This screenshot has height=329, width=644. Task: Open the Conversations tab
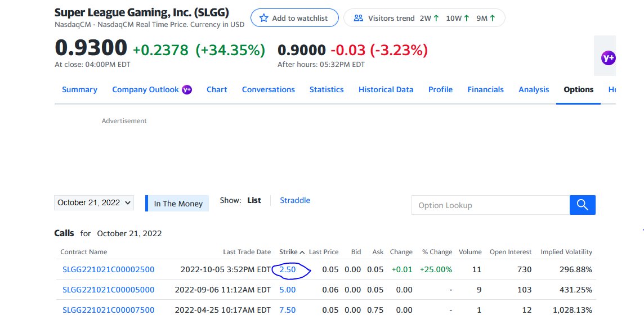pos(268,89)
